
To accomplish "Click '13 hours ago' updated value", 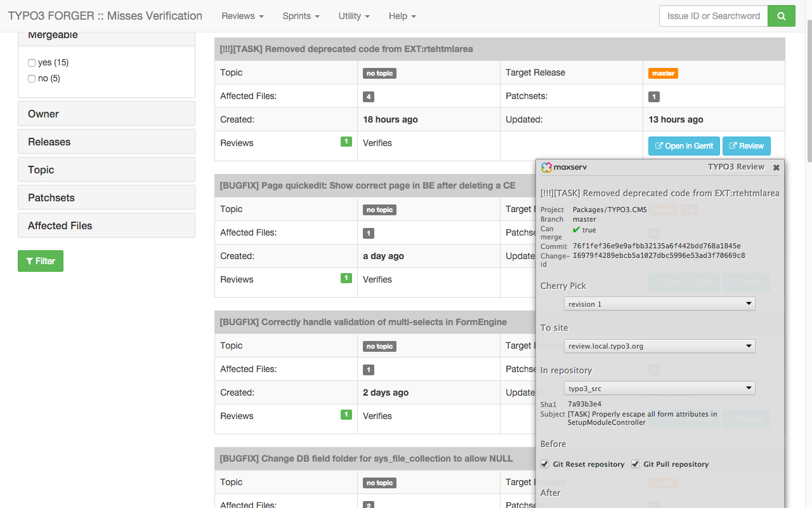I will [676, 119].
